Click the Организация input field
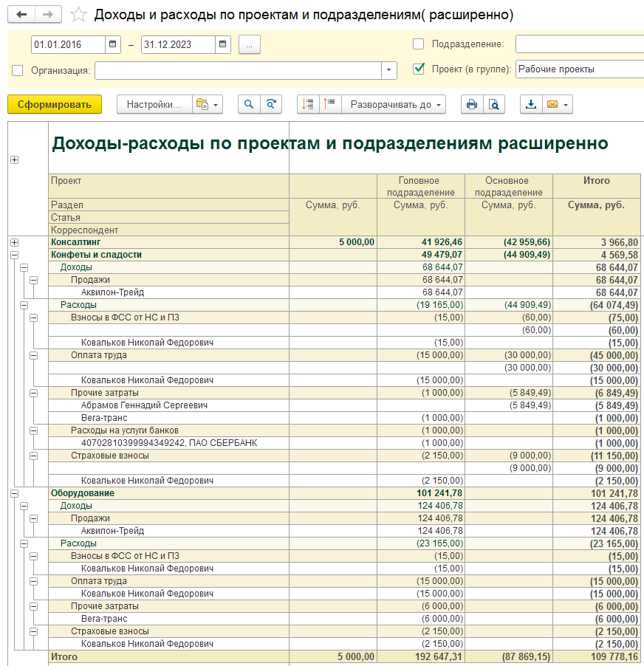Image resolution: width=644 pixels, height=666 pixels. (238, 70)
